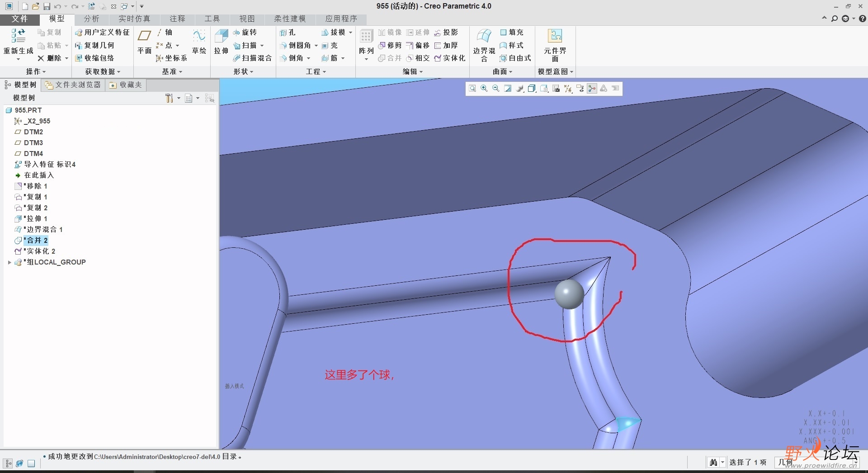Click the model tree settings hammer icon
This screenshot has width=868, height=473.
(x=169, y=98)
